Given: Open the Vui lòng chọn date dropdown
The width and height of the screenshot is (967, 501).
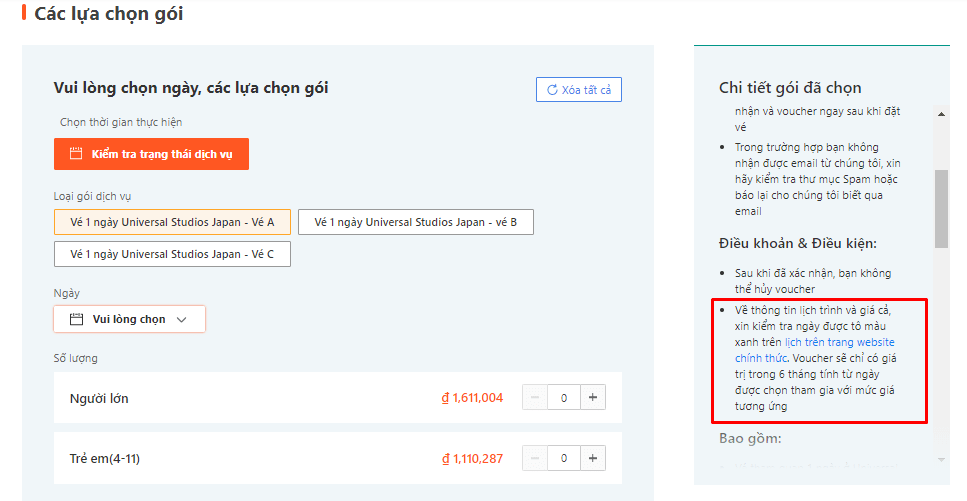Looking at the screenshot, I should click(129, 319).
